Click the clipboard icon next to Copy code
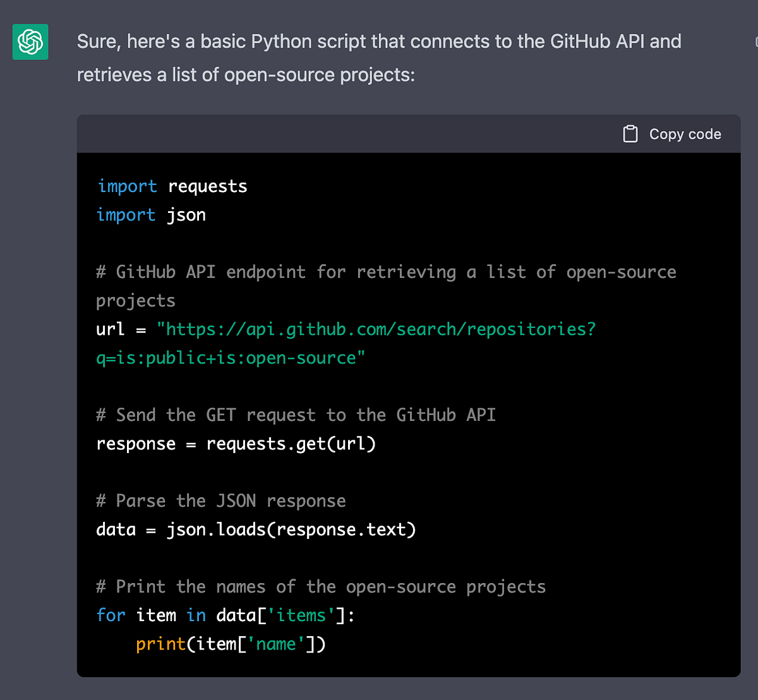Screen dimensions: 758x700 (630, 134)
